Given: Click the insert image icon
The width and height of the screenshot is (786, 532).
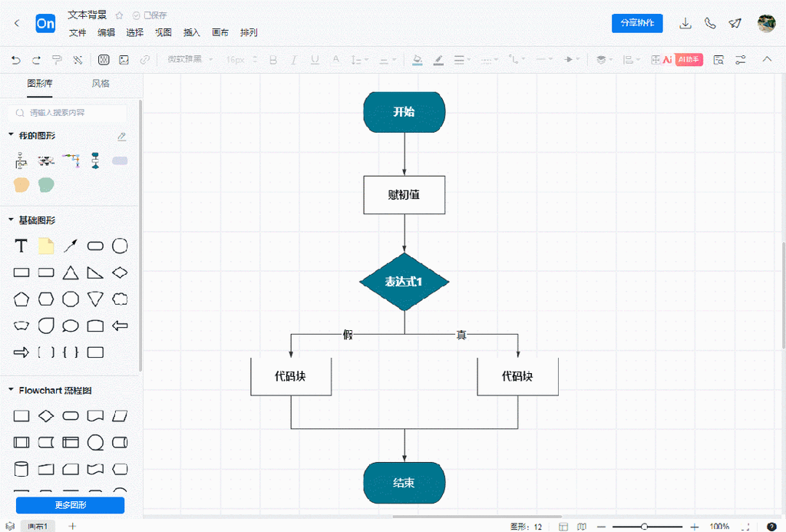Looking at the screenshot, I should tap(124, 60).
